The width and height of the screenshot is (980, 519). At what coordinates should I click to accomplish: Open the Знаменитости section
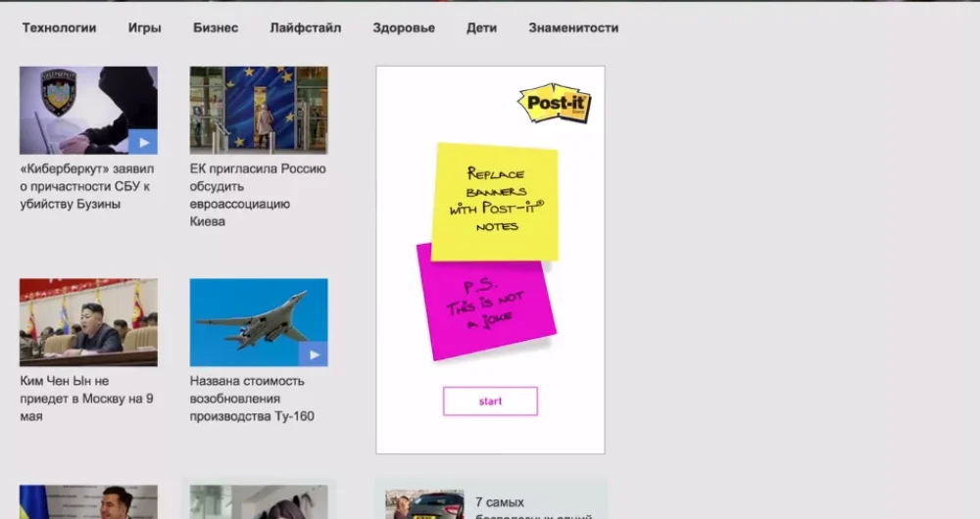[x=573, y=28]
